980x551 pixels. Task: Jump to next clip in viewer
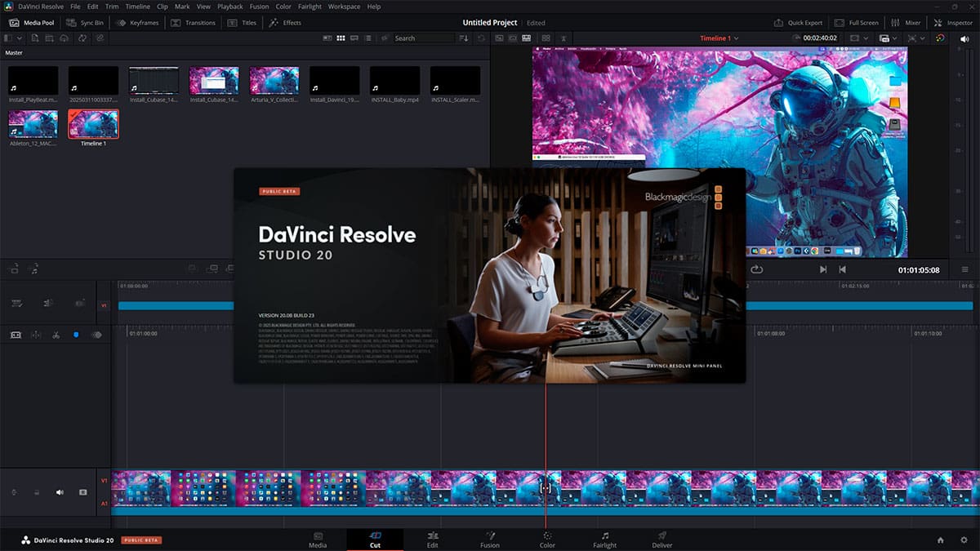[x=823, y=269]
